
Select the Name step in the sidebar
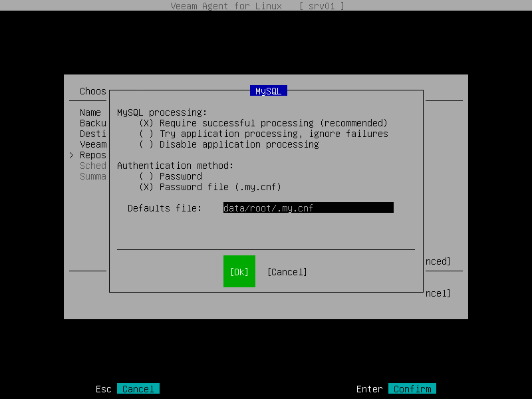[92, 112]
